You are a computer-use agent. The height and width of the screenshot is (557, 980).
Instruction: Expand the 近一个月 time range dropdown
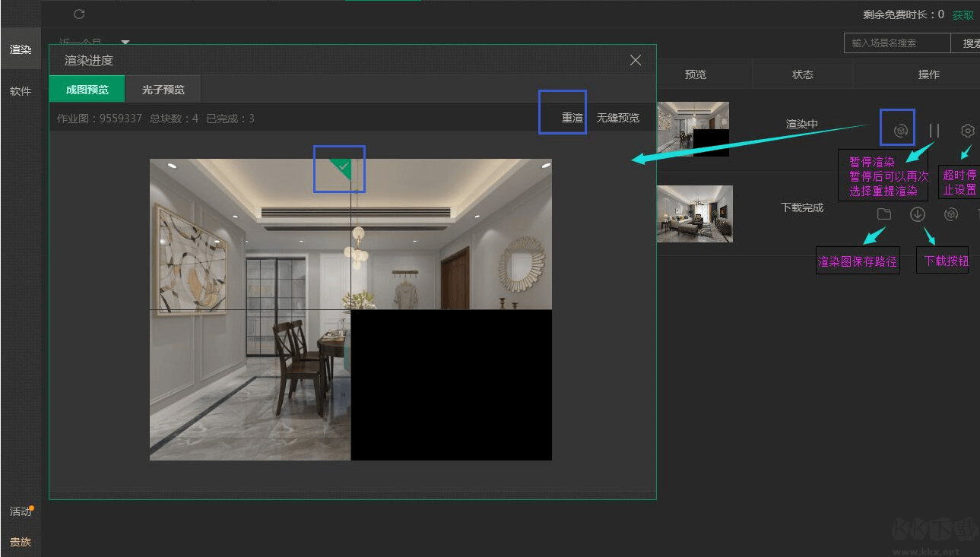125,43
